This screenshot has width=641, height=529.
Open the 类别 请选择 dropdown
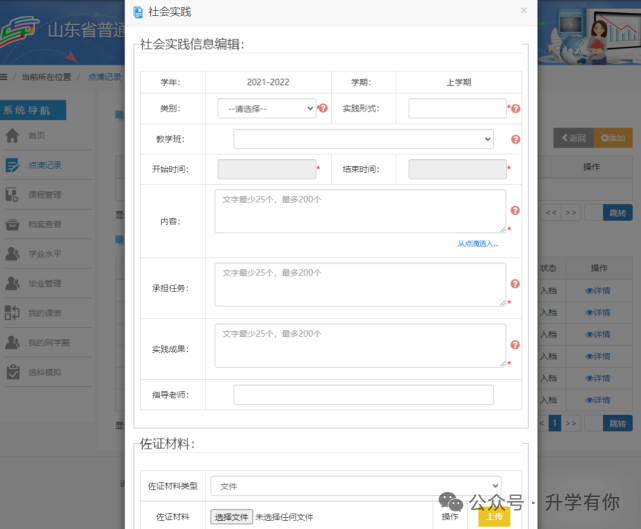pos(267,108)
